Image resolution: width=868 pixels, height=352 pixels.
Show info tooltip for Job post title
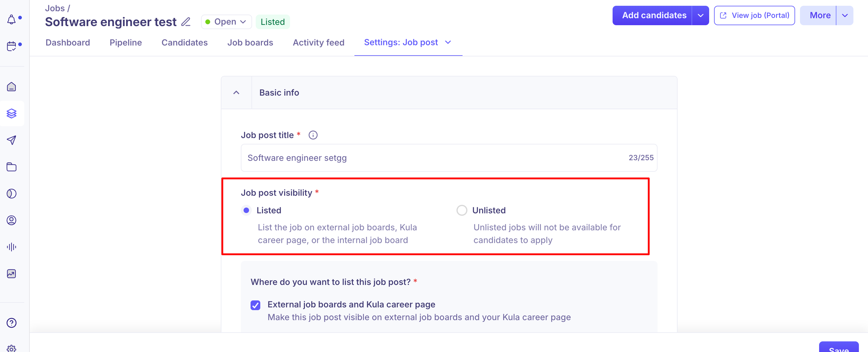point(313,135)
